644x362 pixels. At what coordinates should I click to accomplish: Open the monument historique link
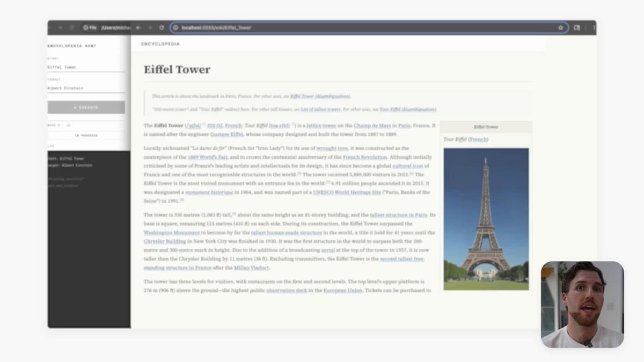[209, 192]
